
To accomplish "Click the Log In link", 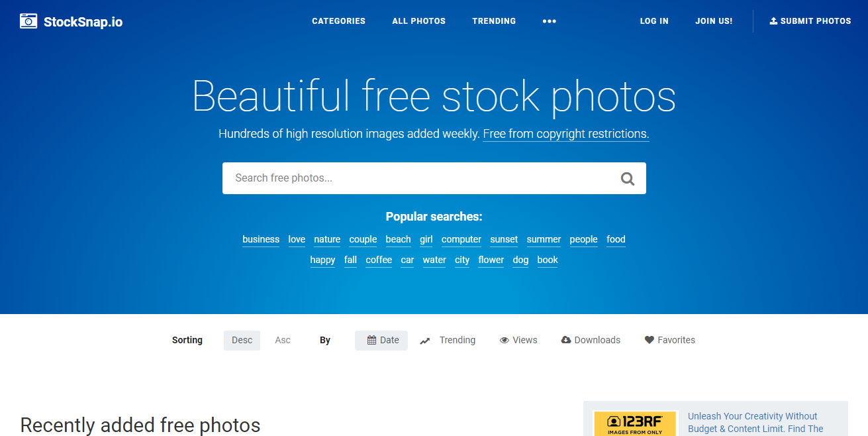I will [654, 21].
